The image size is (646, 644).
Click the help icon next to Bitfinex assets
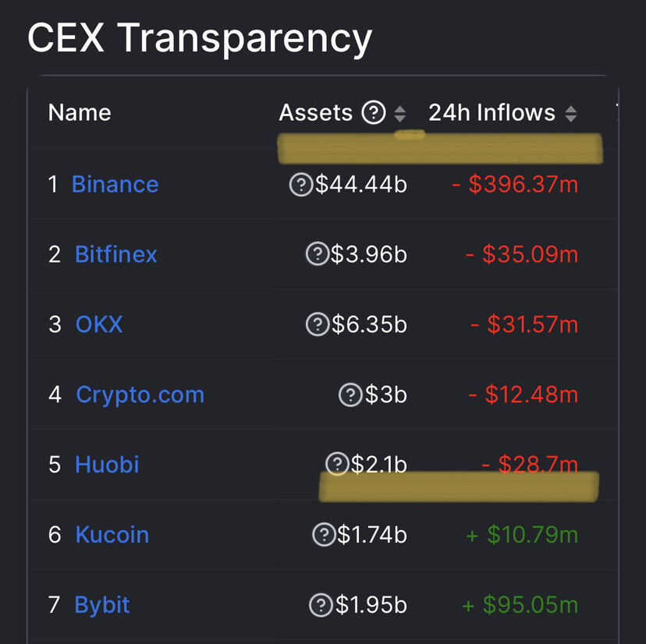pos(317,254)
